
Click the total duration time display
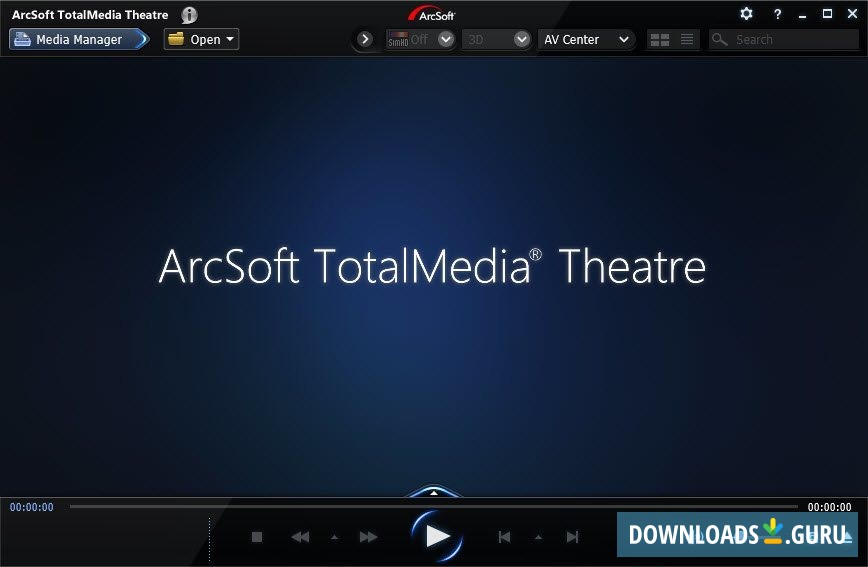[x=829, y=507]
